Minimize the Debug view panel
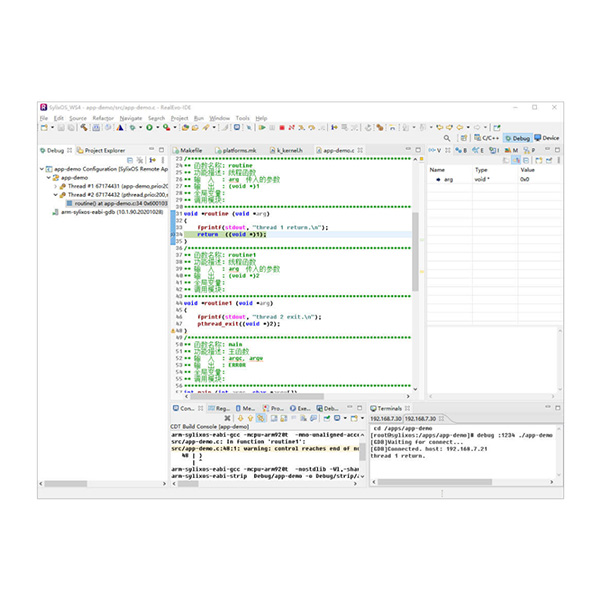The image size is (600, 600). pyautogui.click(x=149, y=150)
